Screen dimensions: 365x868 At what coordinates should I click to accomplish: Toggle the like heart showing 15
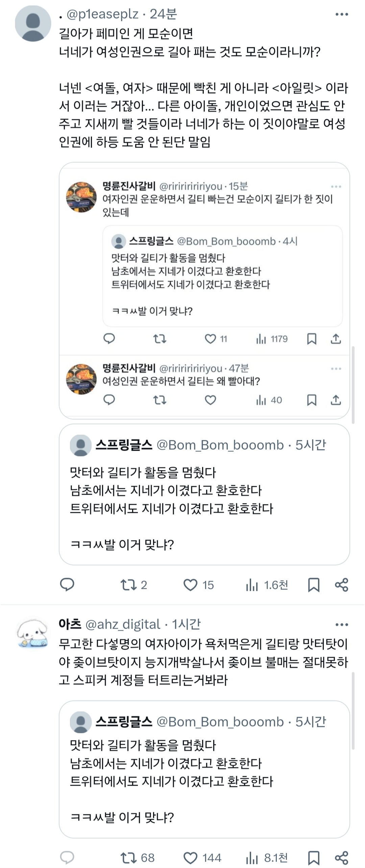tap(191, 584)
